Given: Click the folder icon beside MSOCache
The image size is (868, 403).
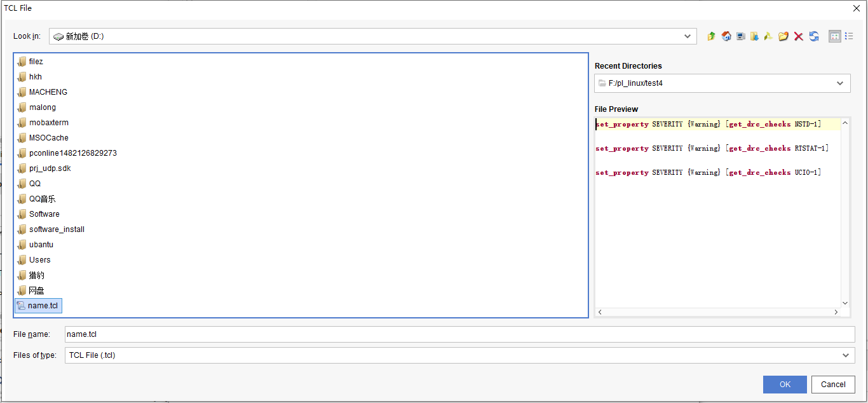Looking at the screenshot, I should [22, 138].
